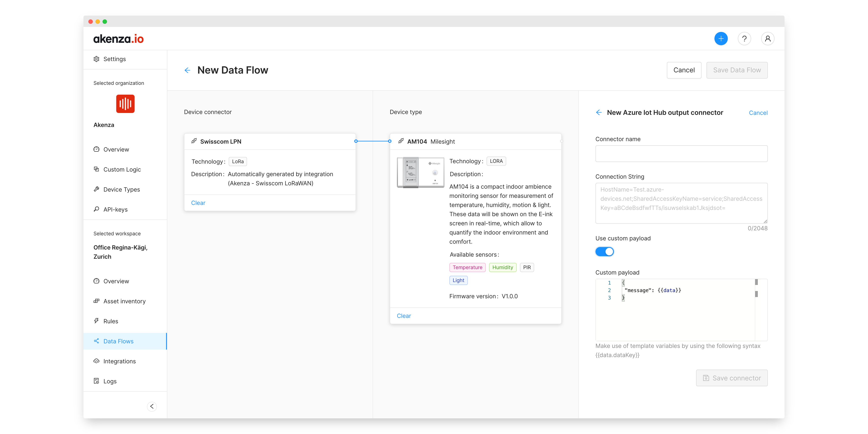The height and width of the screenshot is (434, 868).
Task: Click the Firmware version V1.0.0 text
Action: [x=483, y=296]
